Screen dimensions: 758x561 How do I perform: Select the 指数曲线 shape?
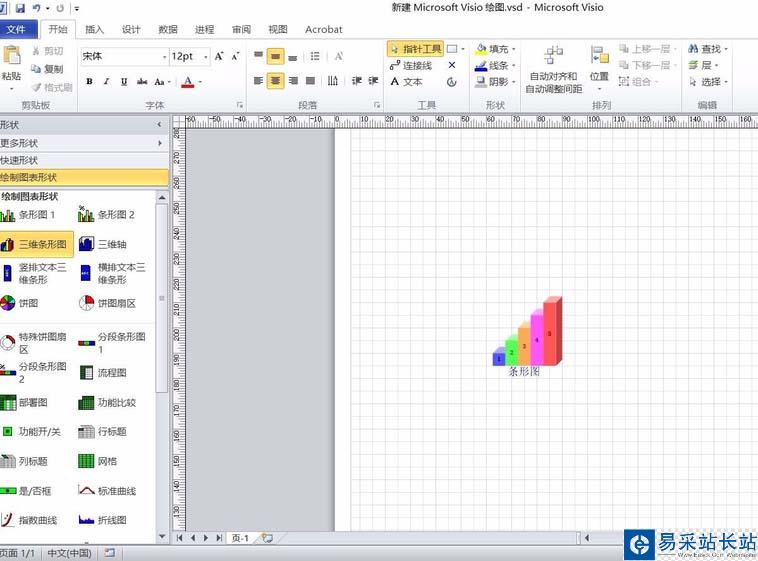(x=29, y=520)
